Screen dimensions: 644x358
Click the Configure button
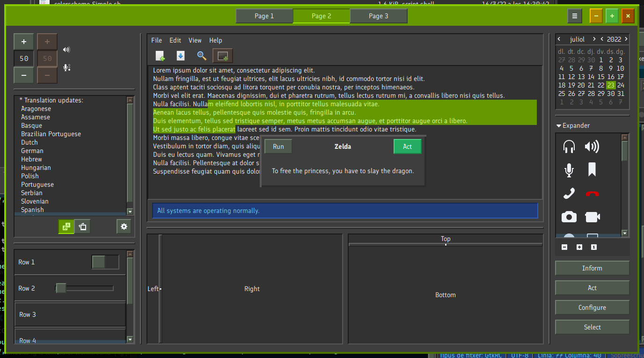click(592, 307)
